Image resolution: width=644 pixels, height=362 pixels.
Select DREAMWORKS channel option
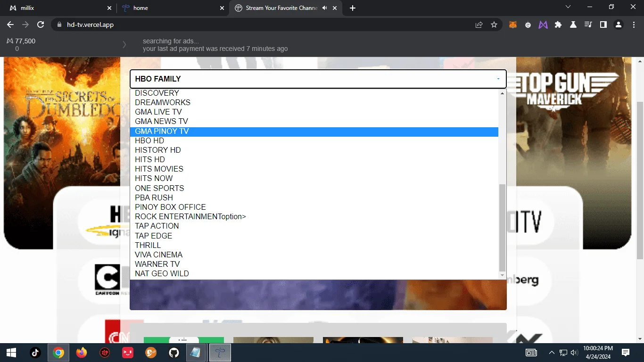click(x=314, y=102)
